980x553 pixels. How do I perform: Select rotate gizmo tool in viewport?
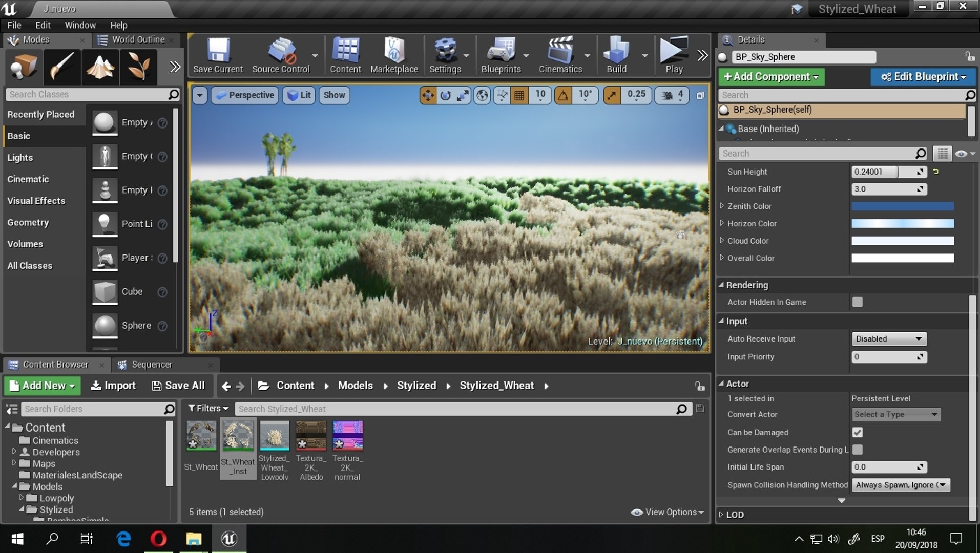pos(445,95)
